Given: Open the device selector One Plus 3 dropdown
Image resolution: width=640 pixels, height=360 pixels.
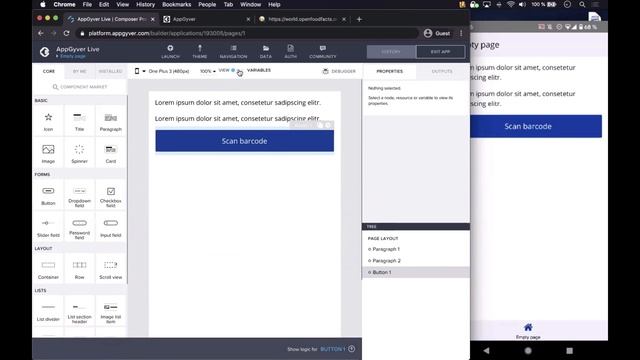Looking at the screenshot, I should (162, 71).
